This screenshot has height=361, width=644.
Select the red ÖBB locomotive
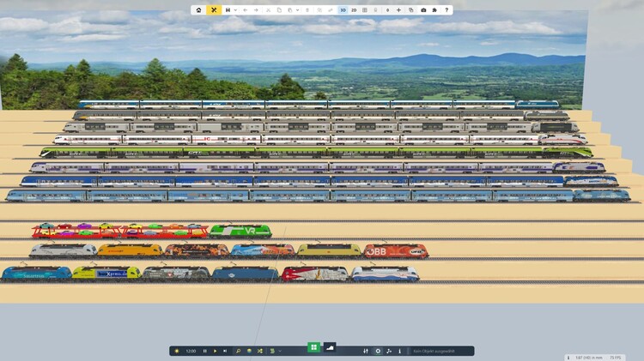(x=396, y=251)
